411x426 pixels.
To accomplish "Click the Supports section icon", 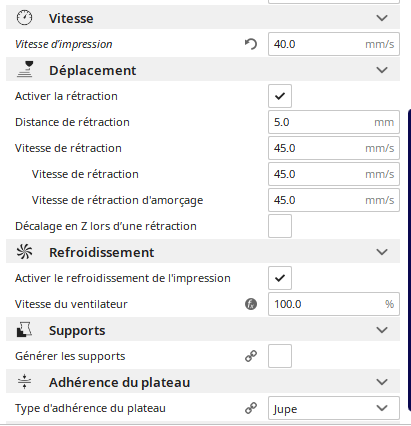I will [24, 330].
